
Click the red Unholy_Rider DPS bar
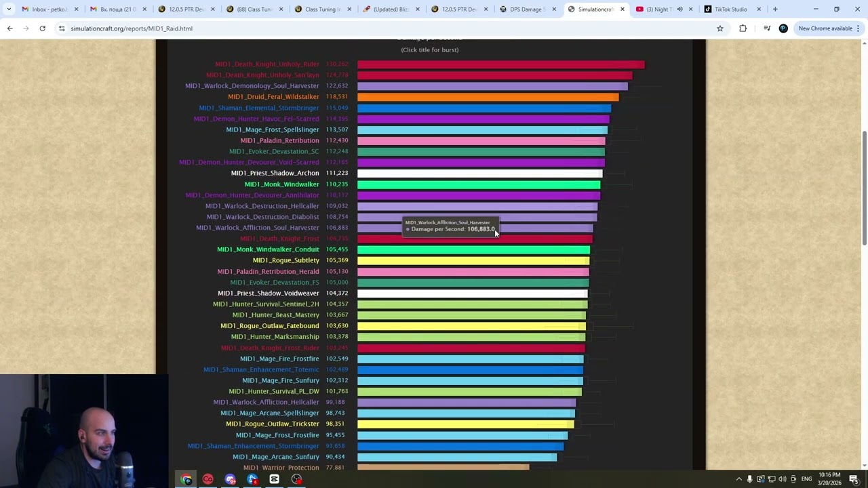pos(500,64)
